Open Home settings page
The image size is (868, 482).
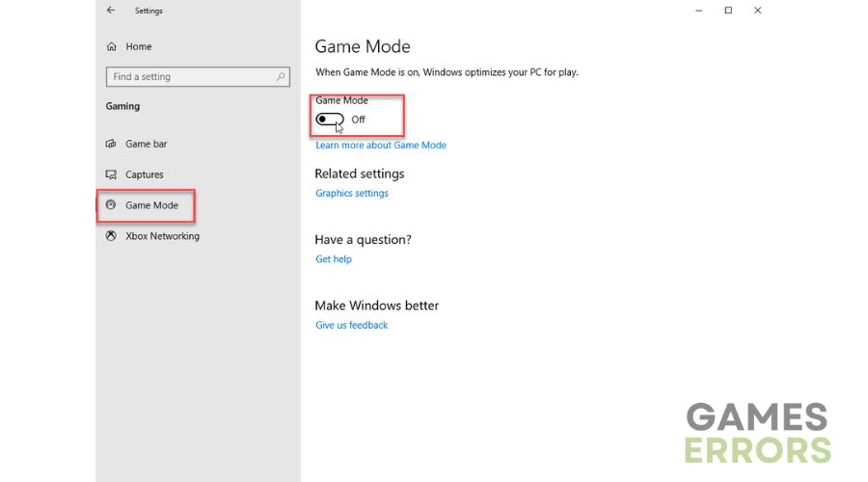point(138,47)
